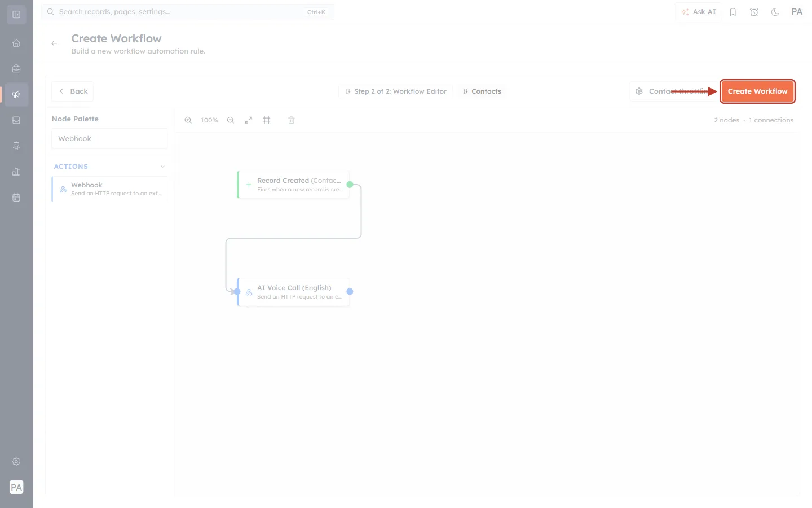This screenshot has width=812, height=508.
Task: Open the Home sidebar icon
Action: point(16,43)
